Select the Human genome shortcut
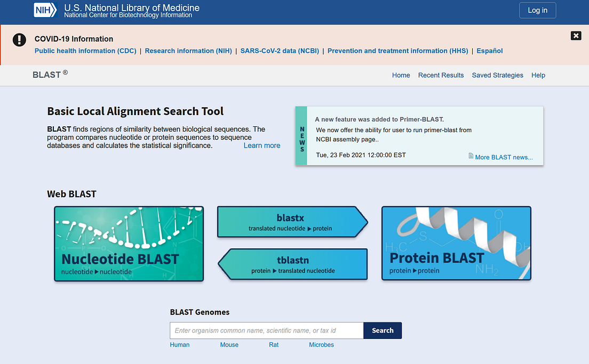This screenshot has height=364, width=589. click(x=179, y=345)
